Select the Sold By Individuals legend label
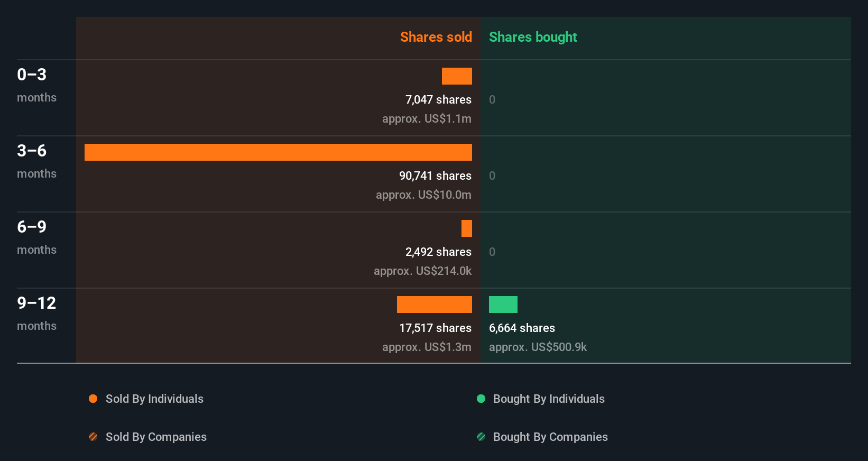Viewport: 868px width, 461px height. (154, 399)
